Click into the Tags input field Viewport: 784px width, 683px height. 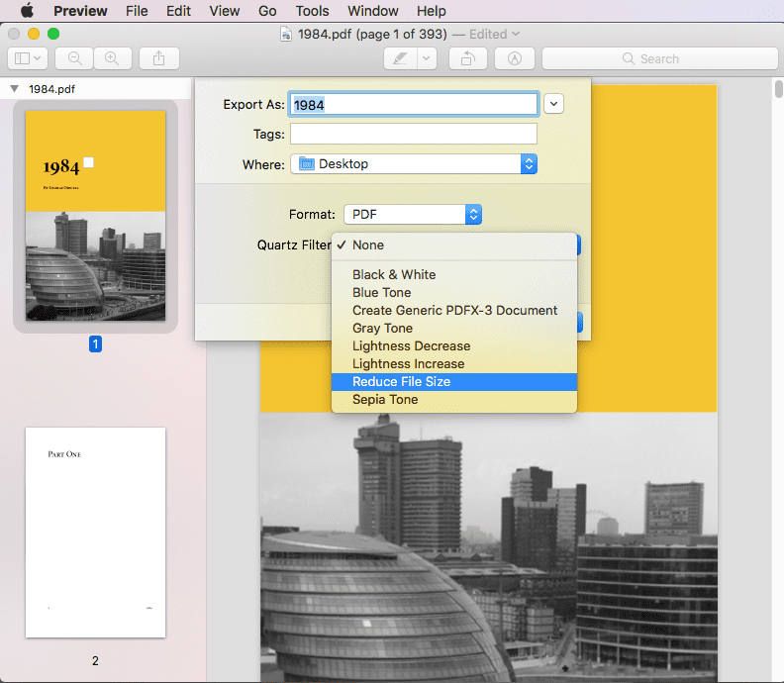413,134
